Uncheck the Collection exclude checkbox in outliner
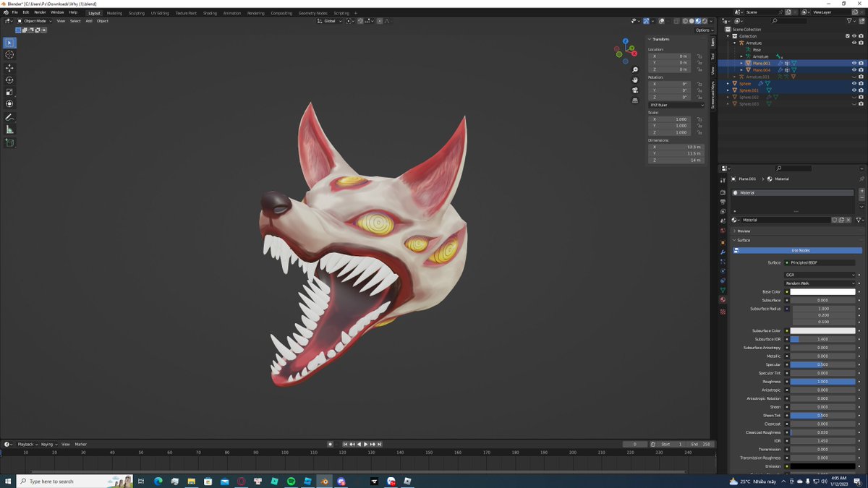This screenshot has width=868, height=488. pyautogui.click(x=847, y=36)
